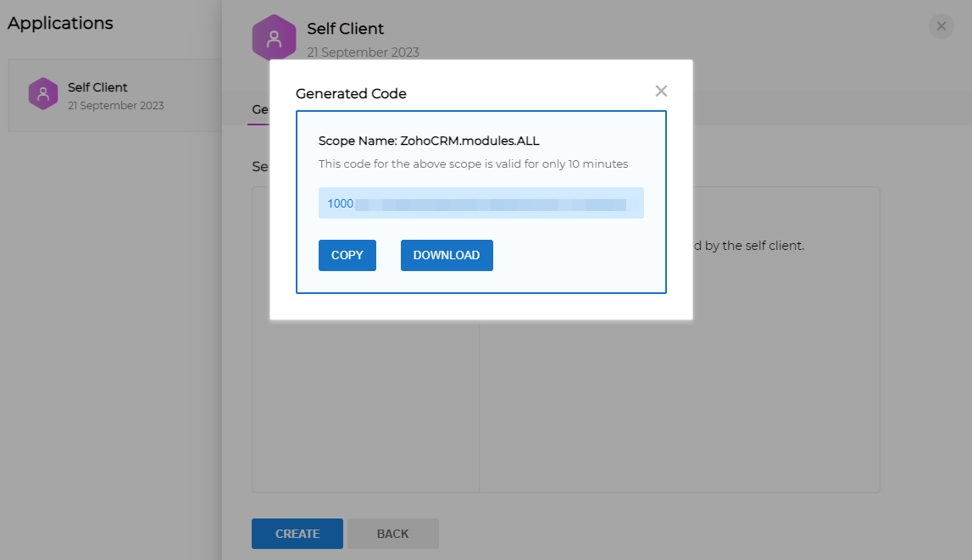Close the Generated Code dialog

pyautogui.click(x=662, y=91)
